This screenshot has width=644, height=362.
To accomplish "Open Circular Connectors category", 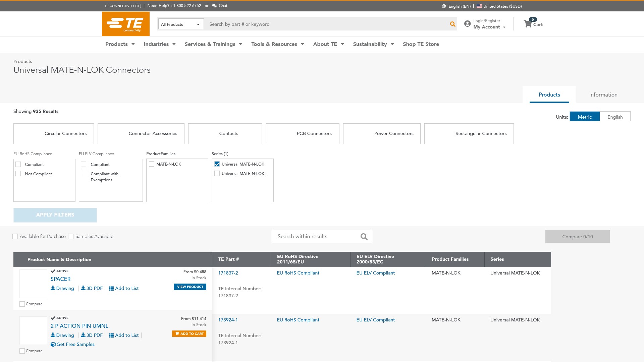I will click(54, 134).
